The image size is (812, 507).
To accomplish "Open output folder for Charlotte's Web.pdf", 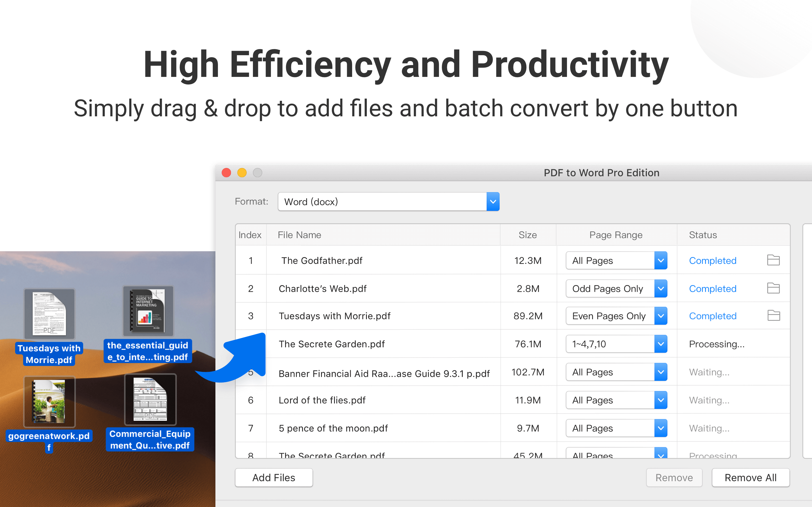I will 773,288.
